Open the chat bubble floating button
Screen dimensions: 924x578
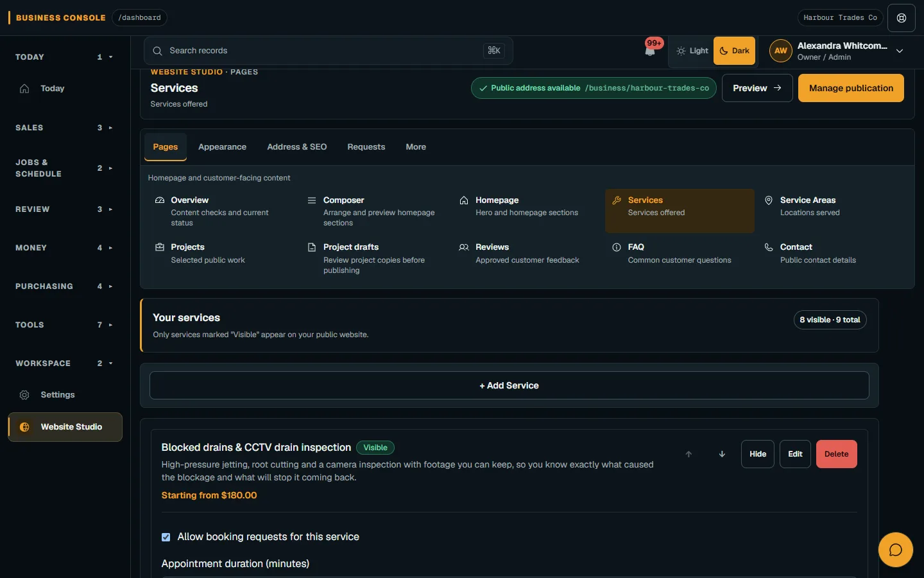pos(896,550)
